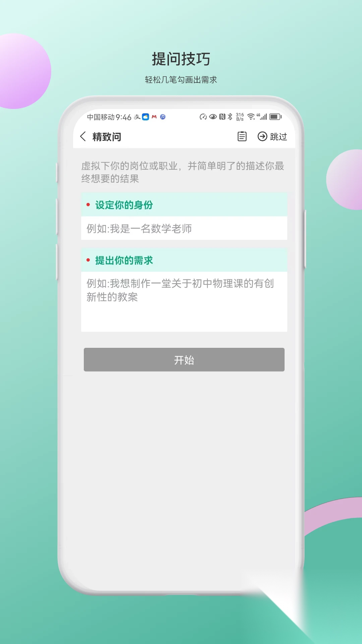The image size is (362, 644).
Task: Focus the requirement text area field
Action: tap(184, 302)
